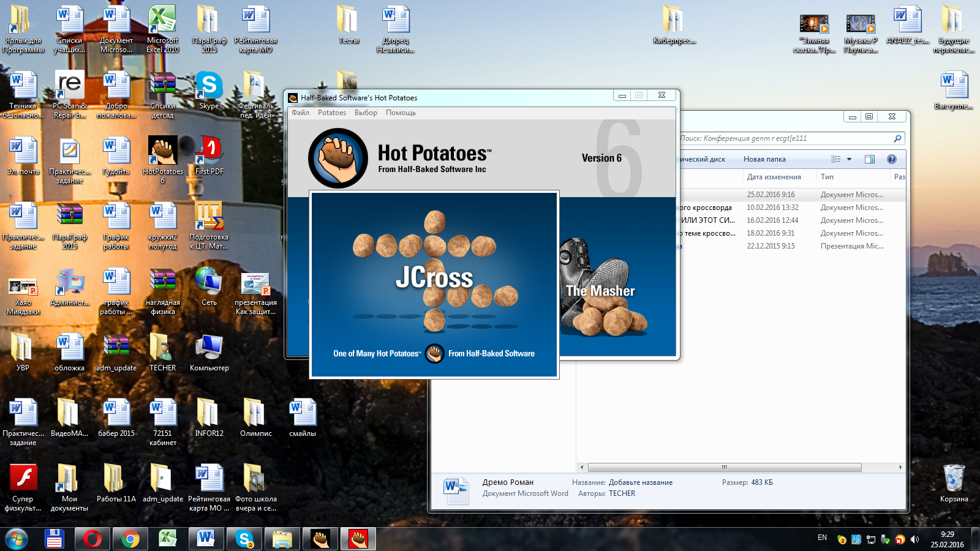Open Сеть network desktop icon
This screenshot has height=551, width=980.
(209, 287)
